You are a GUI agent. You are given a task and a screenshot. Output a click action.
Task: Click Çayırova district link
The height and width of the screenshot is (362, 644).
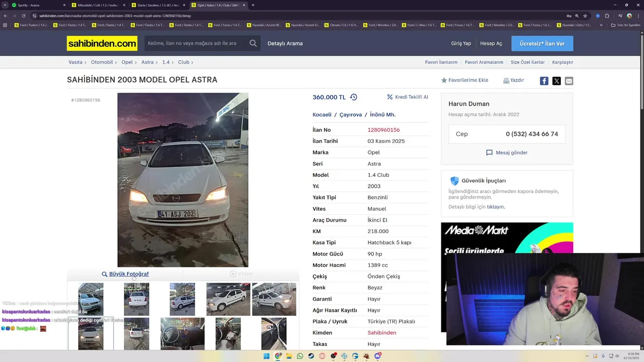point(351,115)
